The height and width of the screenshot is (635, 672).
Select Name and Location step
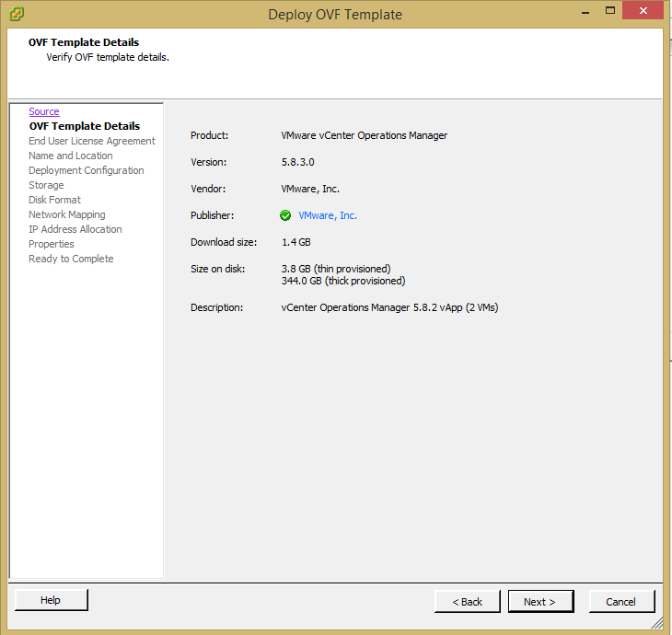click(x=70, y=156)
